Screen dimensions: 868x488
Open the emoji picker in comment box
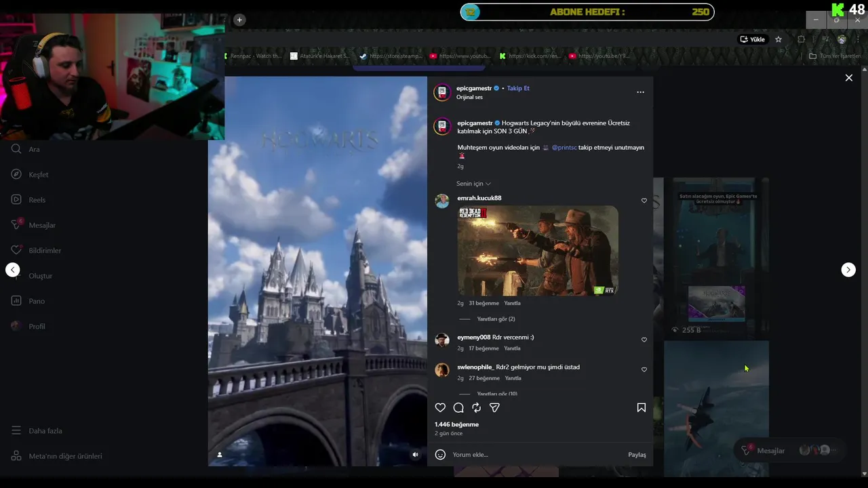(x=440, y=455)
